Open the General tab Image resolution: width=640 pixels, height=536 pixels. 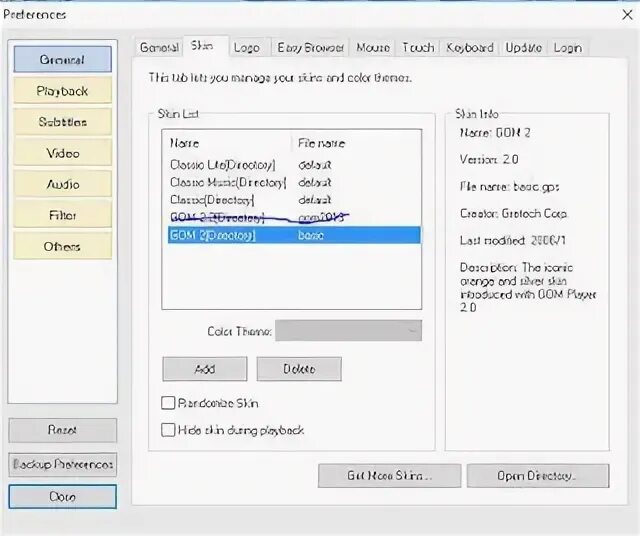159,47
